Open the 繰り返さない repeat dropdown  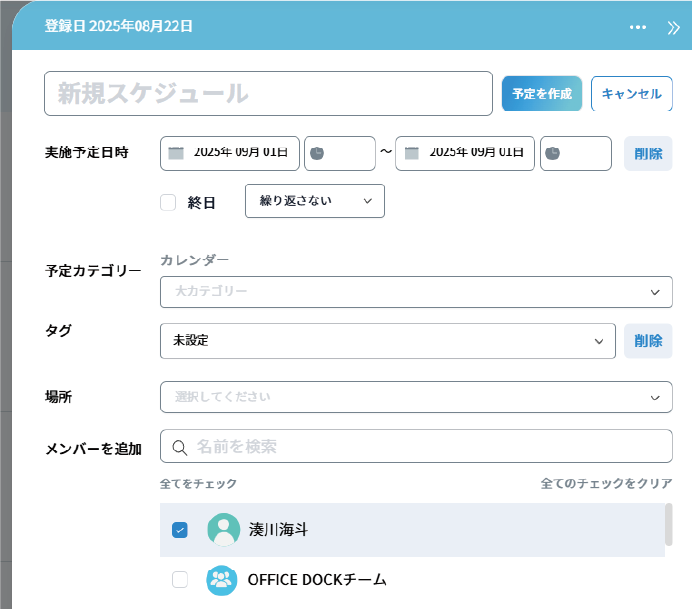point(314,201)
